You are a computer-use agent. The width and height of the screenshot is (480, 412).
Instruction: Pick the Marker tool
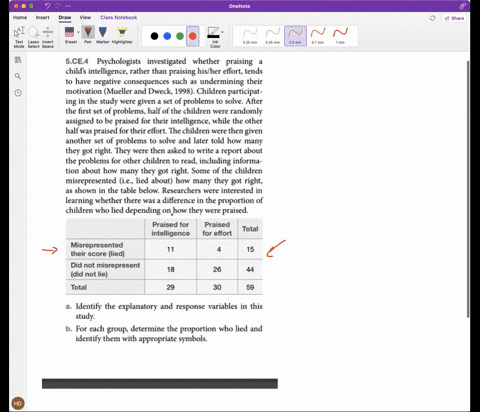pyautogui.click(x=103, y=35)
